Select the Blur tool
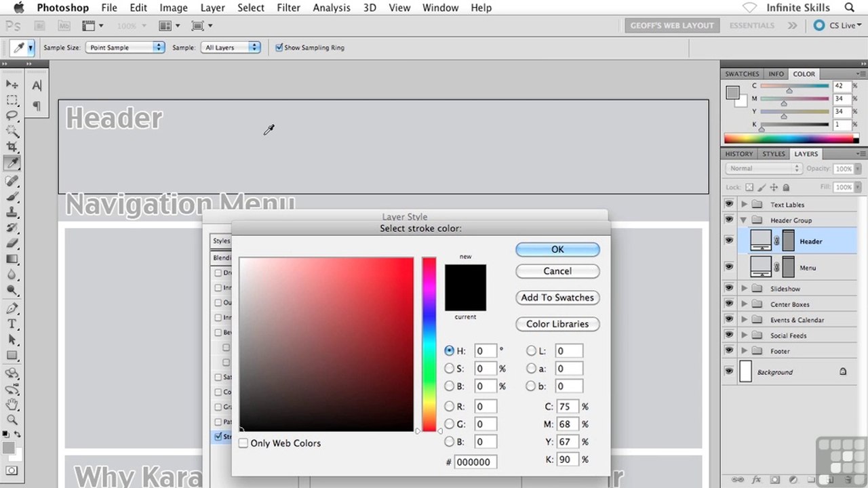This screenshot has width=868, height=488. pos(12,274)
